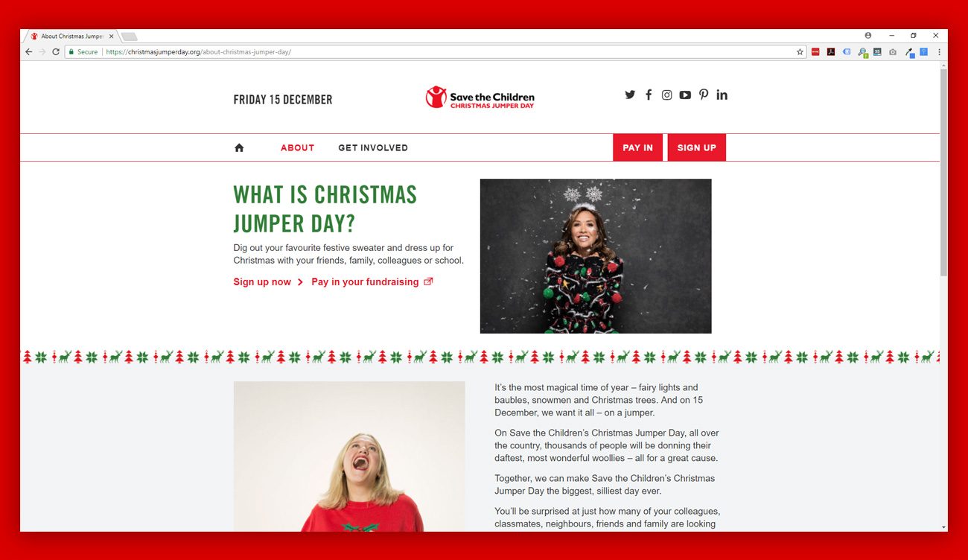Open Save the Children's Twitter page
This screenshot has height=560, width=968.
pyautogui.click(x=630, y=95)
